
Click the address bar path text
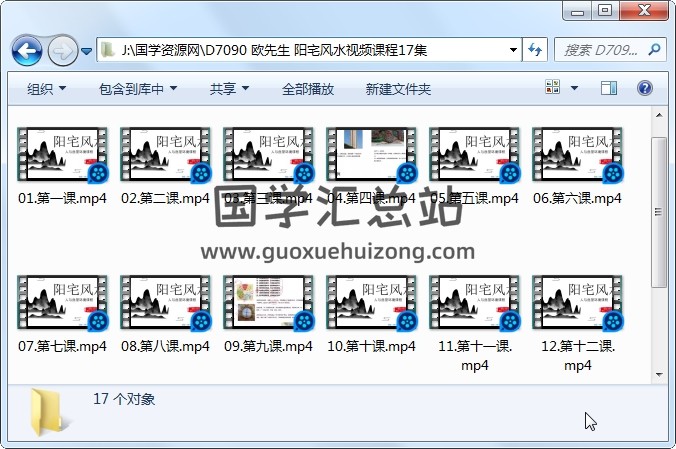pyautogui.click(x=274, y=50)
